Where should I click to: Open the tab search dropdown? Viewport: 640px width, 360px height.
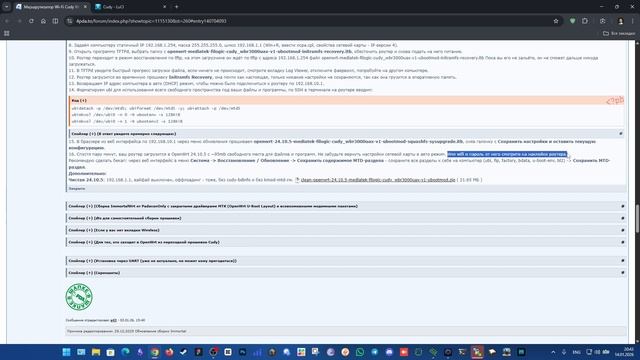coord(7,7)
